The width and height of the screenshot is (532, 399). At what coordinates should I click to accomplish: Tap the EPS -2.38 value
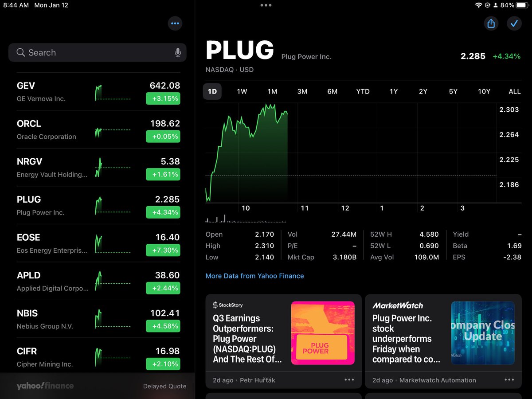click(x=513, y=257)
